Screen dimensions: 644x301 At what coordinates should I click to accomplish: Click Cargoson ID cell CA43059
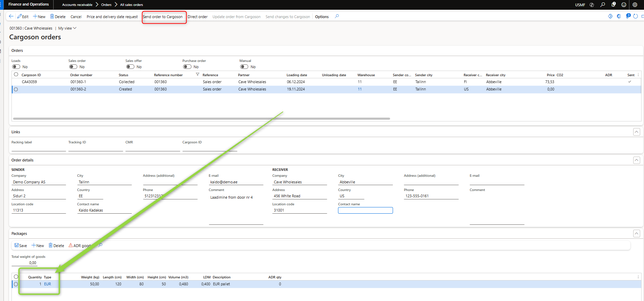(x=29, y=82)
